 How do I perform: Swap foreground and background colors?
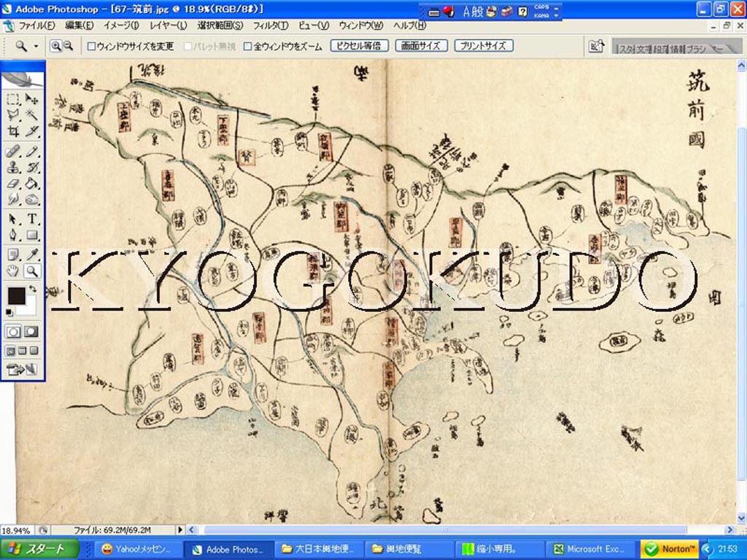tap(32, 289)
